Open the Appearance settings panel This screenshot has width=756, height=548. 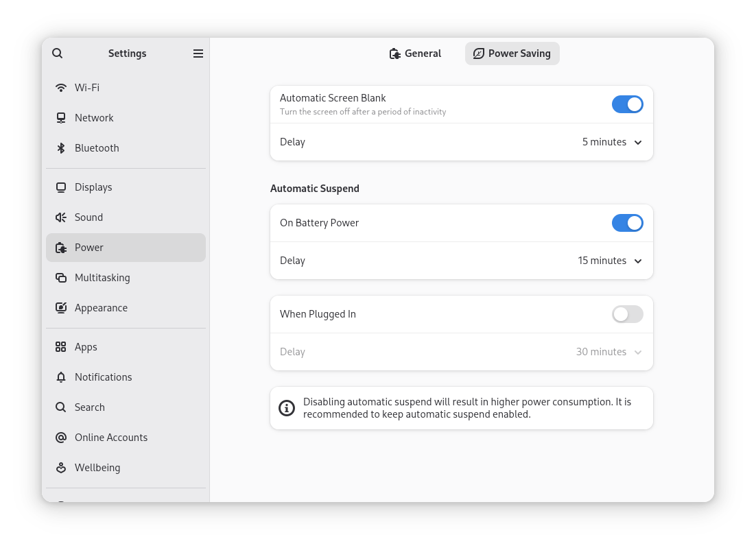tap(101, 308)
